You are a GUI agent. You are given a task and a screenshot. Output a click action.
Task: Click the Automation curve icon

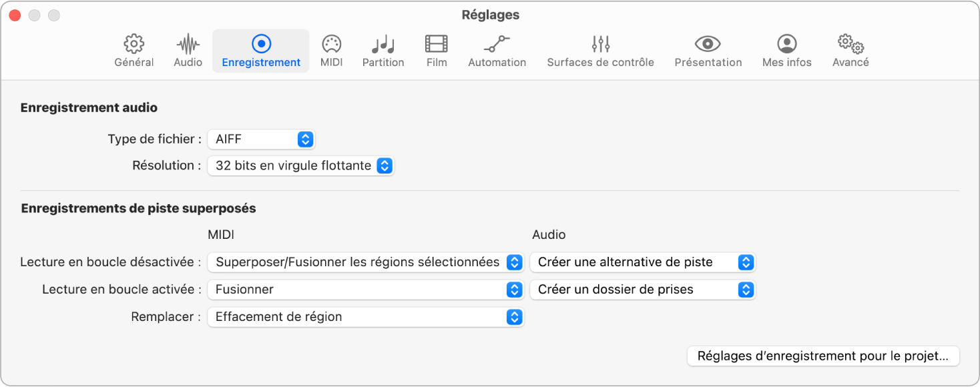[x=497, y=45]
